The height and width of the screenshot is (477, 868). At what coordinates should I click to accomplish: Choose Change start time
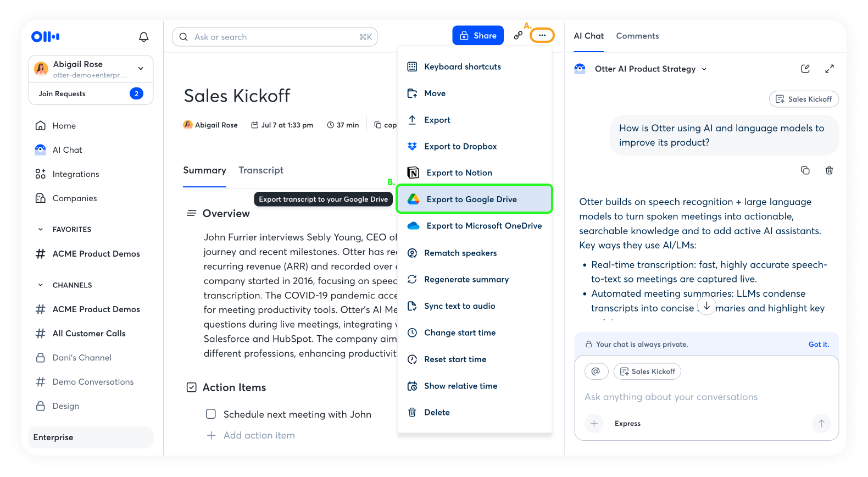475,332
